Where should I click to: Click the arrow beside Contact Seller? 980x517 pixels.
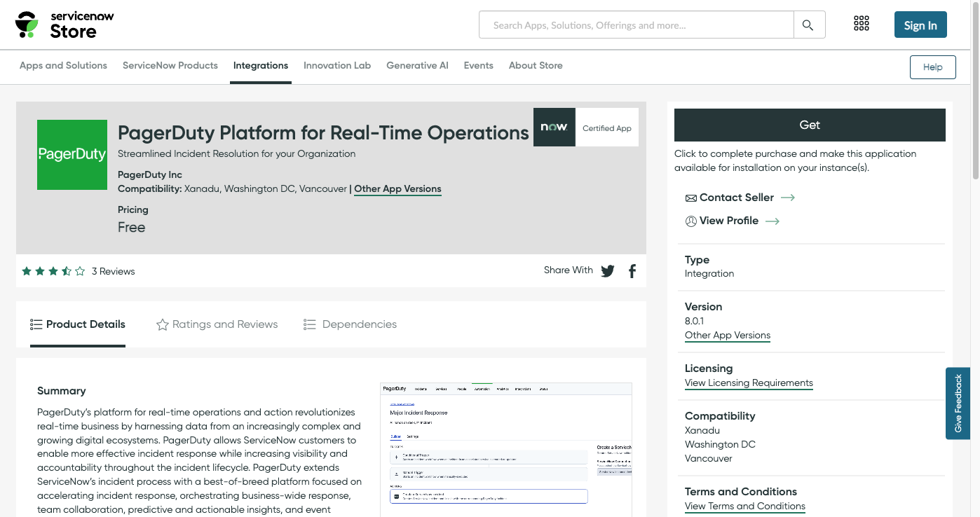[788, 198]
